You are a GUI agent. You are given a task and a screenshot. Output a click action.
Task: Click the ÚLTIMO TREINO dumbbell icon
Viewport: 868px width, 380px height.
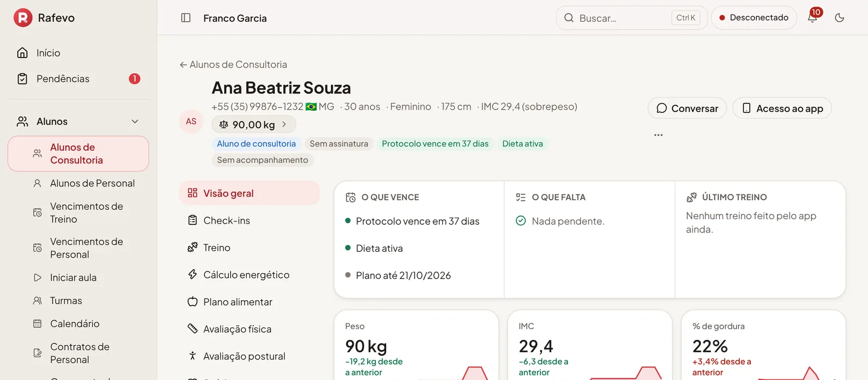tap(691, 197)
